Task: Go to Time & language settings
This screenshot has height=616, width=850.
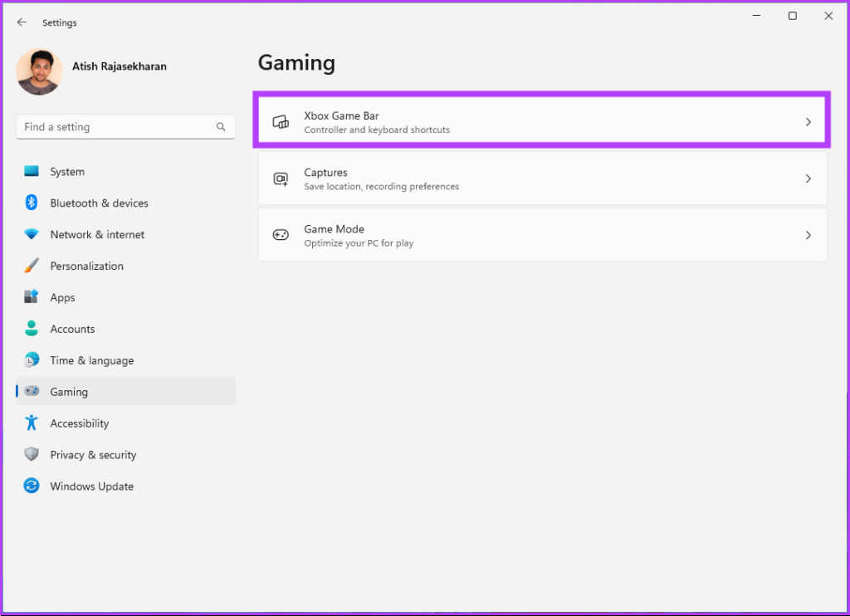Action: click(91, 361)
